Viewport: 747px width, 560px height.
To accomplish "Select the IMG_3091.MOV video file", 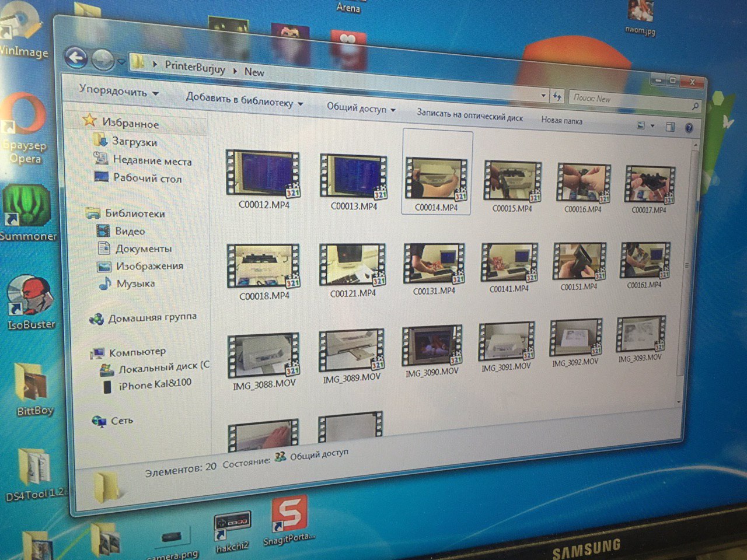I will pyautogui.click(x=506, y=346).
